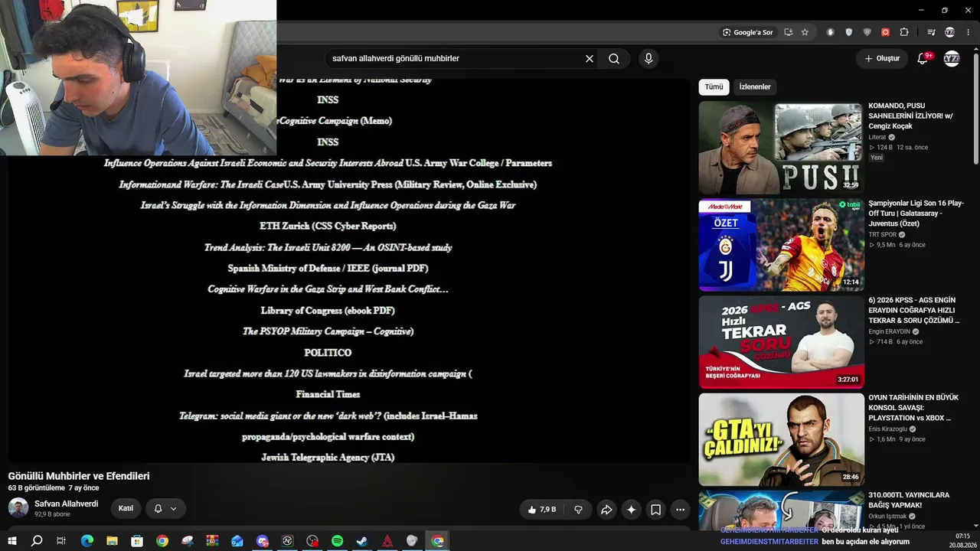Open video title KOMANDO, PUSU SAHNELERİNİ İZLİYOR

(x=910, y=116)
